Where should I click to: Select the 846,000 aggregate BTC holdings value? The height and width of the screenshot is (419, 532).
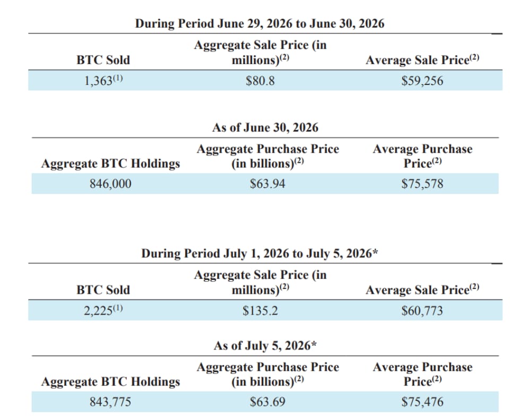point(110,184)
